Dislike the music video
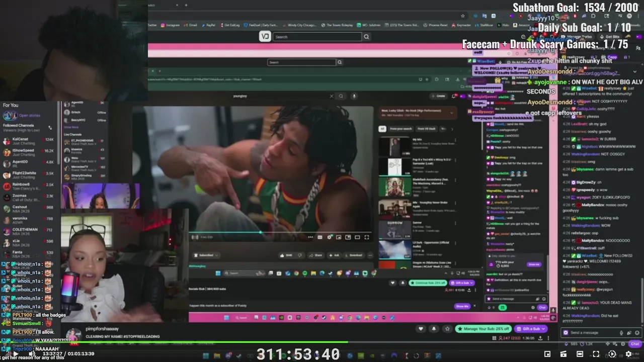 point(299,255)
